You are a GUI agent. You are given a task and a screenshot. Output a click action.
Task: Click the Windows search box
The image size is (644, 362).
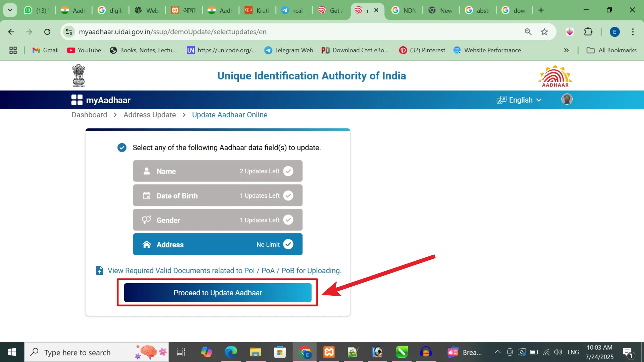point(97,352)
